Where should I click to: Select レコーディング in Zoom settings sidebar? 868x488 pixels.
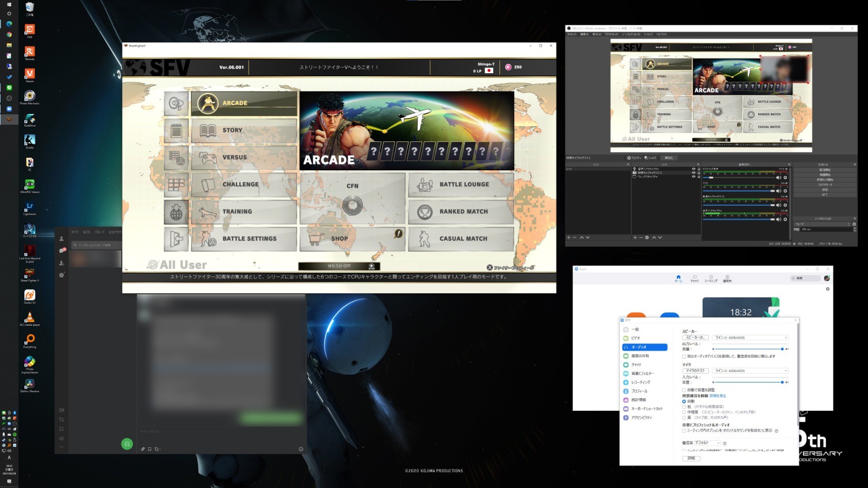[x=645, y=382]
